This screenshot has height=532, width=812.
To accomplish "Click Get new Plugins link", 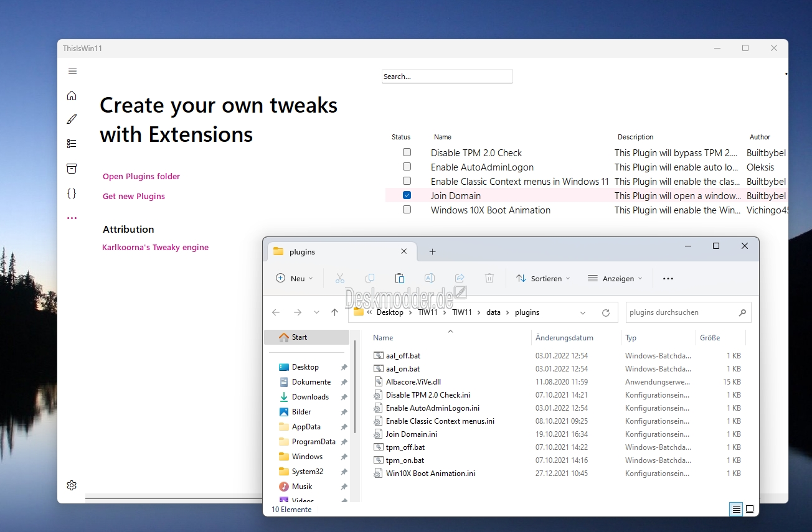I will 134,196.
